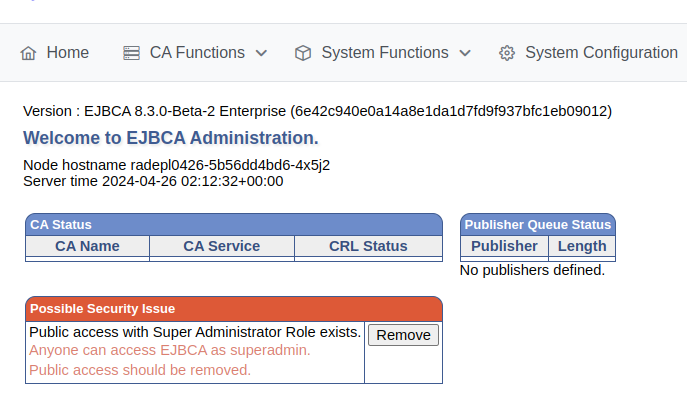Open the System Configuration menu label

click(x=601, y=53)
